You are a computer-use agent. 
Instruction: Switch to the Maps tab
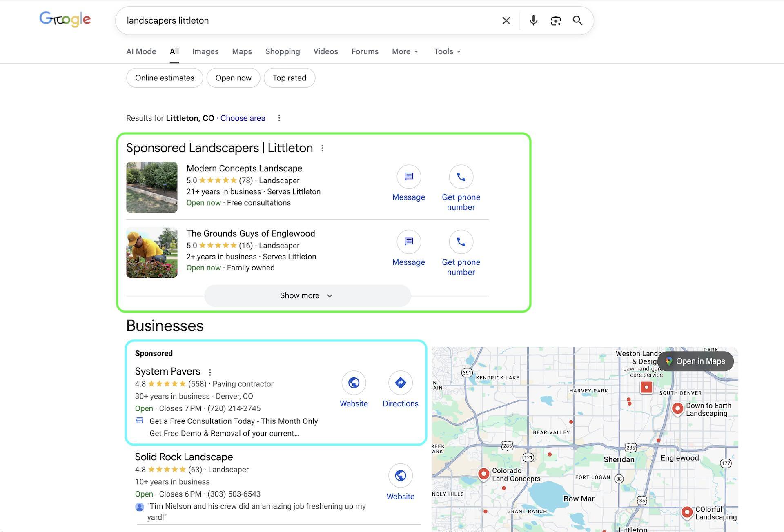241,51
